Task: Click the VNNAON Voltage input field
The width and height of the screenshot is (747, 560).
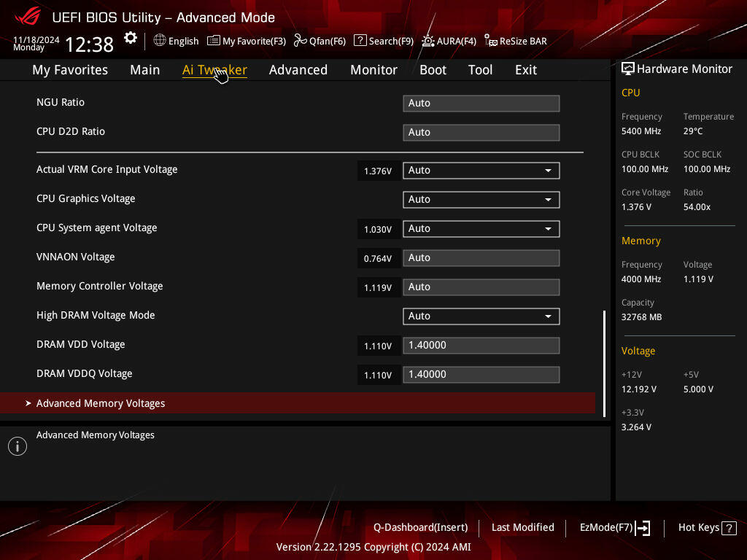Action: tap(481, 258)
